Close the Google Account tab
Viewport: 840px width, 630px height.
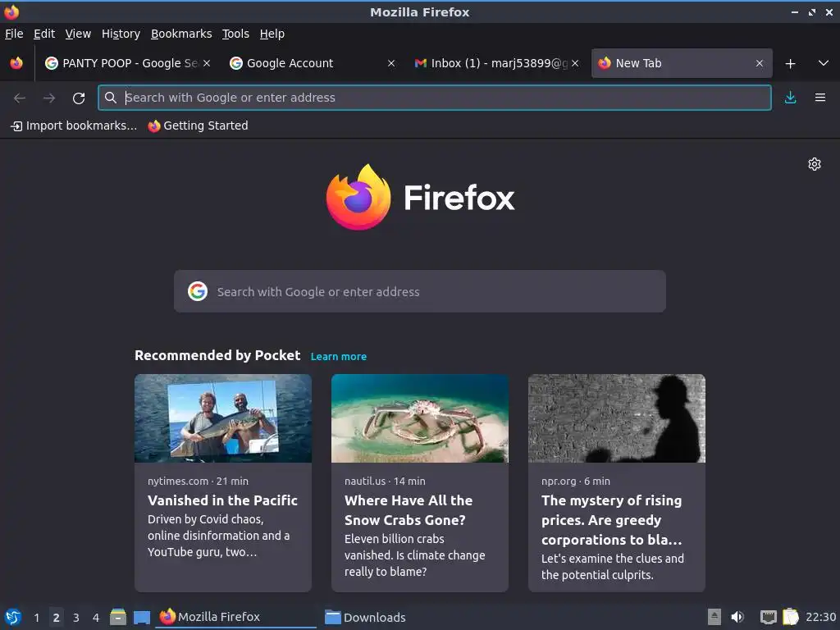pos(391,63)
